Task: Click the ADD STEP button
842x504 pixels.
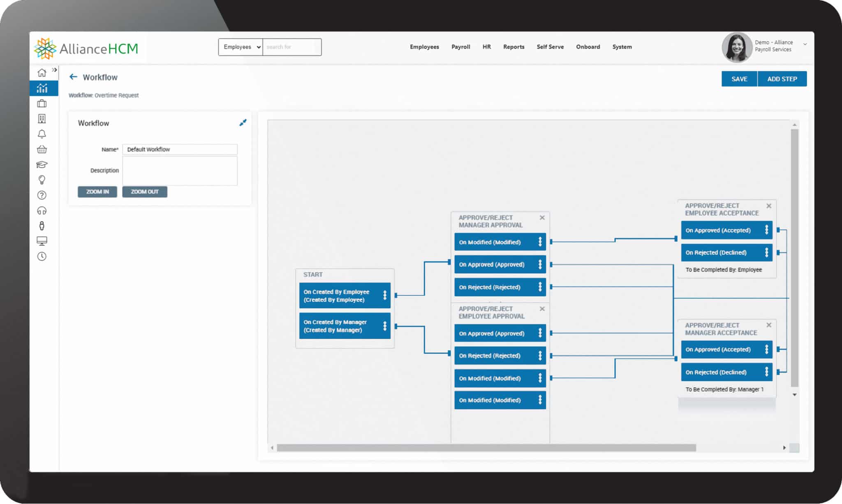Action: coord(782,79)
